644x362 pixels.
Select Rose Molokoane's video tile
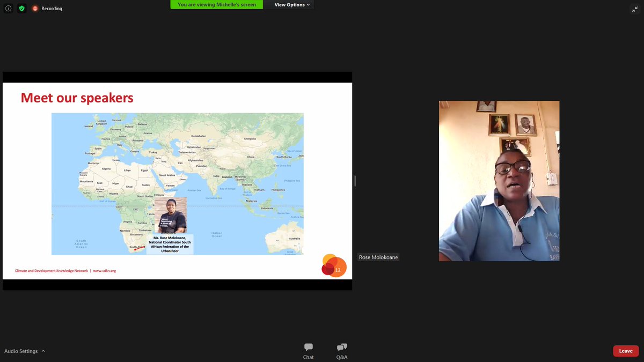click(499, 181)
